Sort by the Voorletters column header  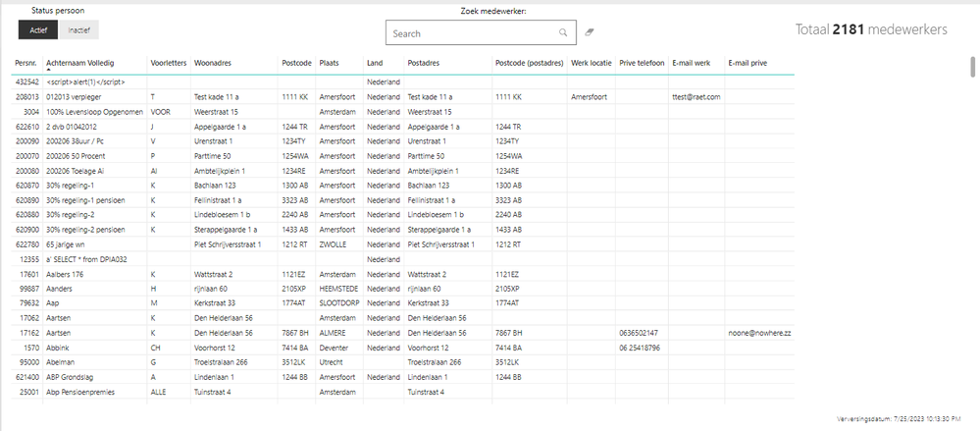point(168,63)
